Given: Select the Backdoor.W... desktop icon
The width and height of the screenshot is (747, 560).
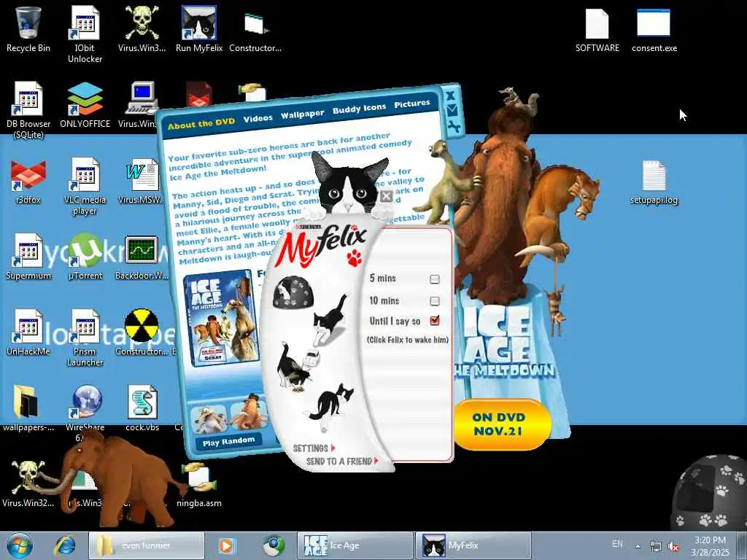Looking at the screenshot, I should 142,257.
